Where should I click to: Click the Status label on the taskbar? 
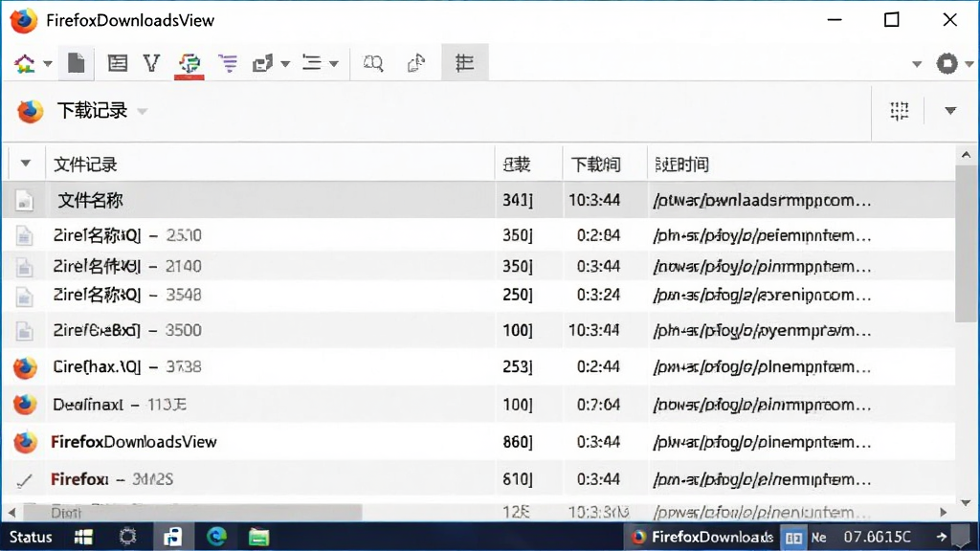pyautogui.click(x=31, y=538)
